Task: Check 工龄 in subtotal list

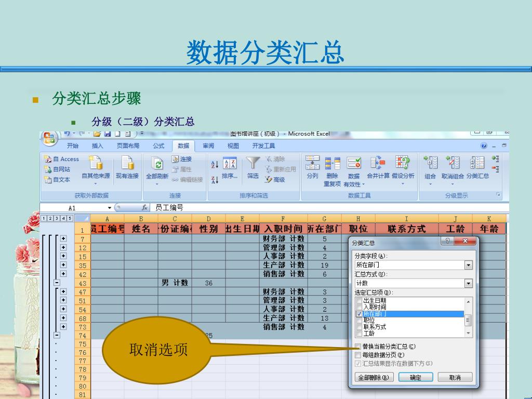Action: 359,334
